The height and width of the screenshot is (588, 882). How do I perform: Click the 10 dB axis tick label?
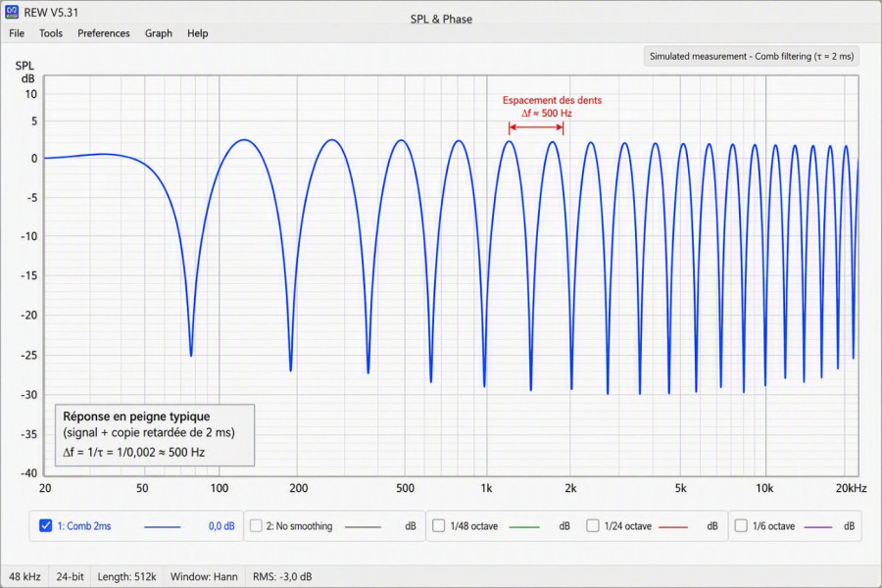pos(31,94)
